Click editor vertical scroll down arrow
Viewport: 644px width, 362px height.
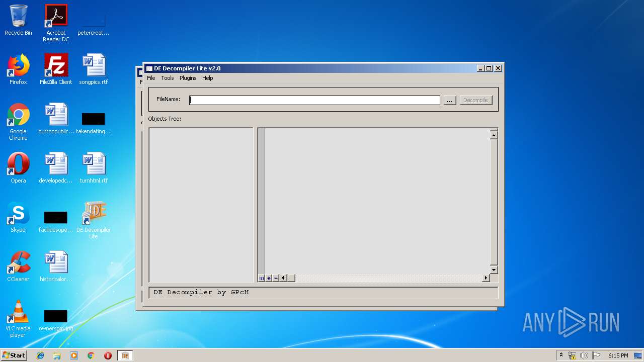pyautogui.click(x=494, y=270)
